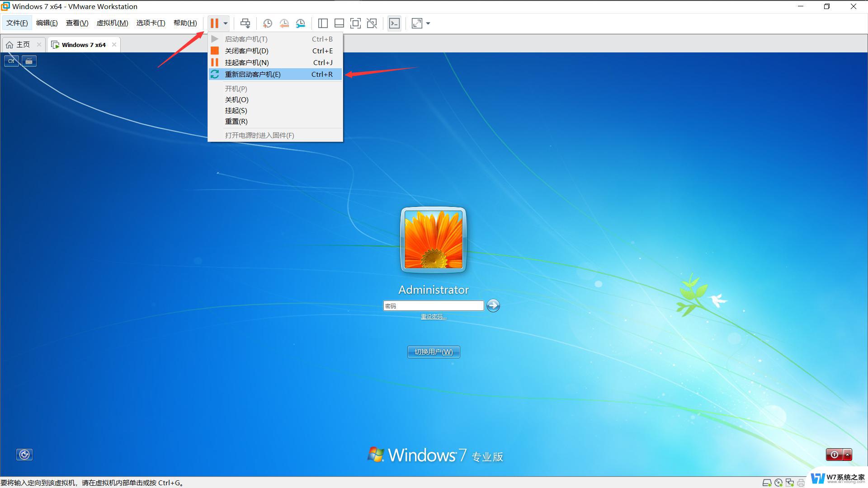Click the CD/DVD drive status icon
Screen dimensions: 868x488
tap(778, 483)
